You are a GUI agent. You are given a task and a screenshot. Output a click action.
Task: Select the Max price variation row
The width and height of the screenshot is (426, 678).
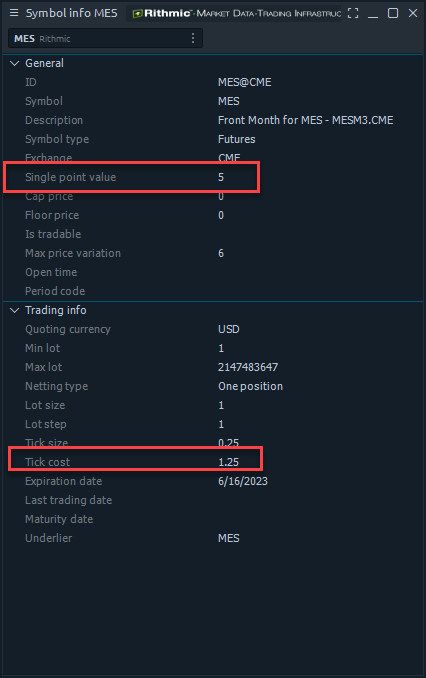[213, 253]
